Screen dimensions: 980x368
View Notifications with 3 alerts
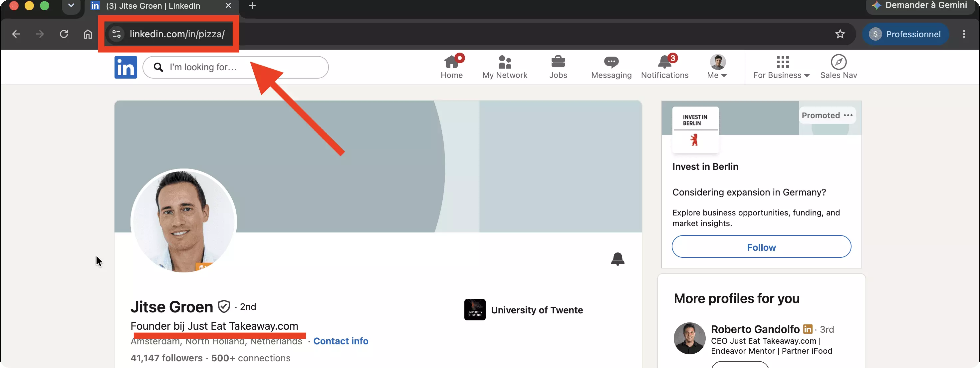click(665, 67)
